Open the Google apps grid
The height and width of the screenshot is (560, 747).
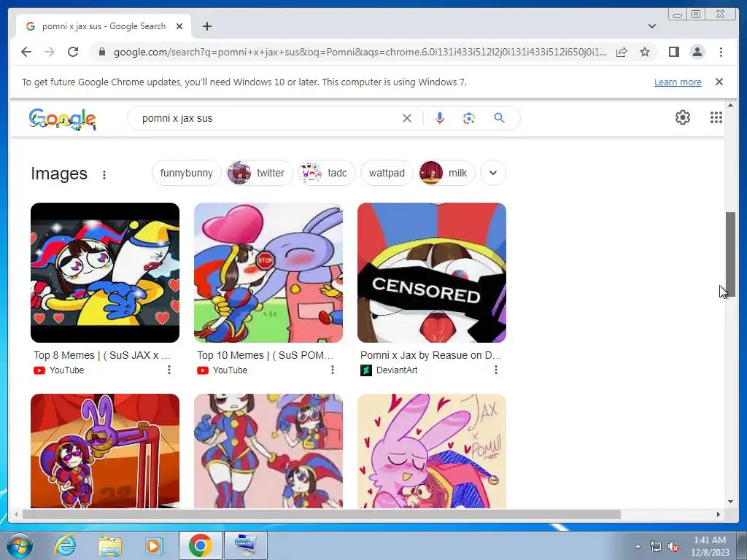pyautogui.click(x=716, y=117)
